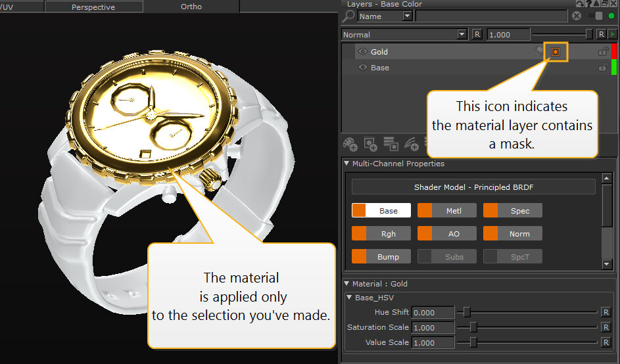This screenshot has width=620, height=364.
Task: Open the Name filter dropdown
Action: coord(407,16)
